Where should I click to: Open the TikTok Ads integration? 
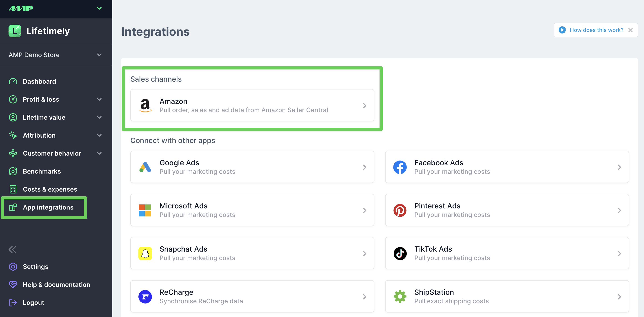[x=507, y=253]
